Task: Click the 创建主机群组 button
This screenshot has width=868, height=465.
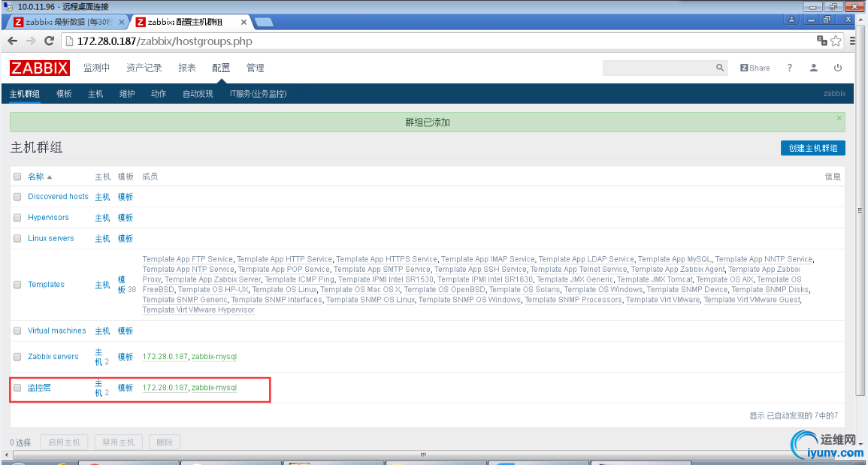Action: 812,148
